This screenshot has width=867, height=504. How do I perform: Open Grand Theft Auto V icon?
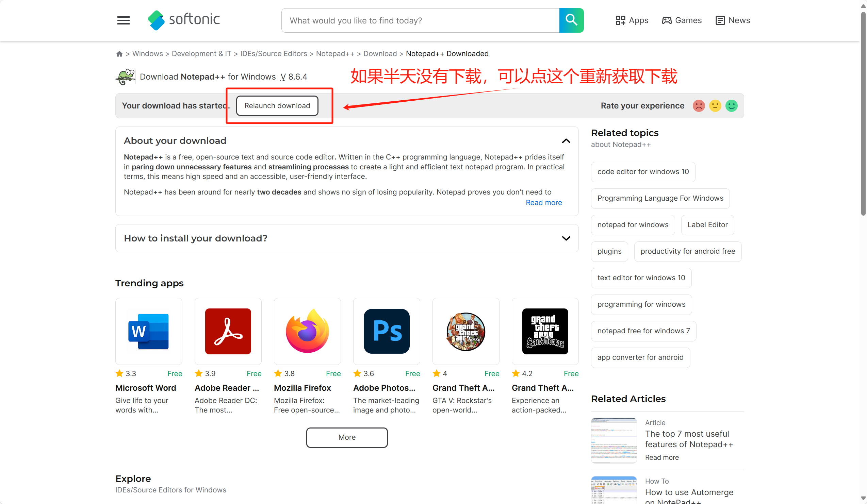point(466,331)
